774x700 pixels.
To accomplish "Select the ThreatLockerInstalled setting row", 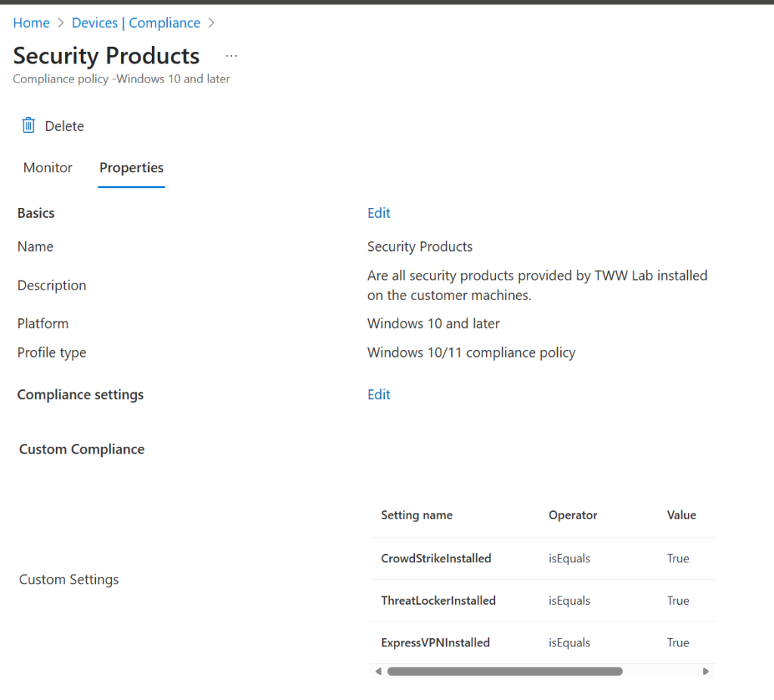I will click(x=438, y=601).
